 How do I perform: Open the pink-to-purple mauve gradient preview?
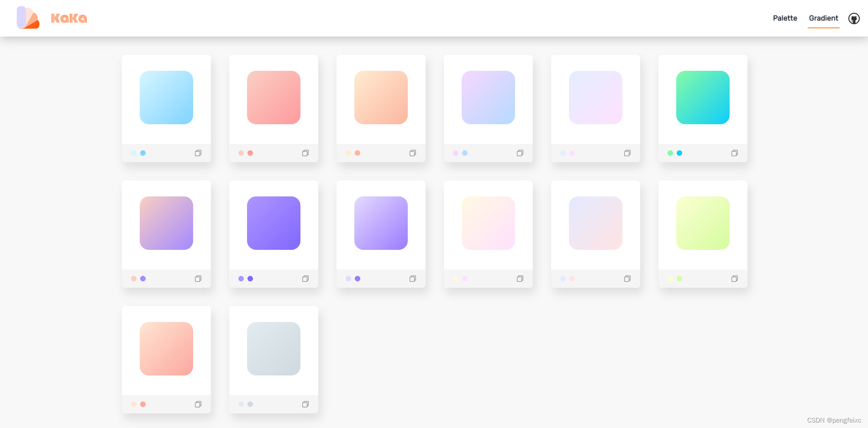point(166,223)
